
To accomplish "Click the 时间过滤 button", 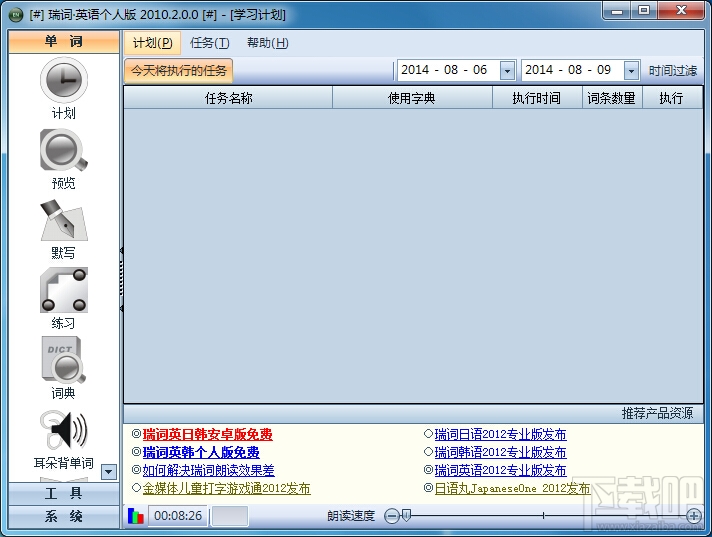I will (x=672, y=71).
